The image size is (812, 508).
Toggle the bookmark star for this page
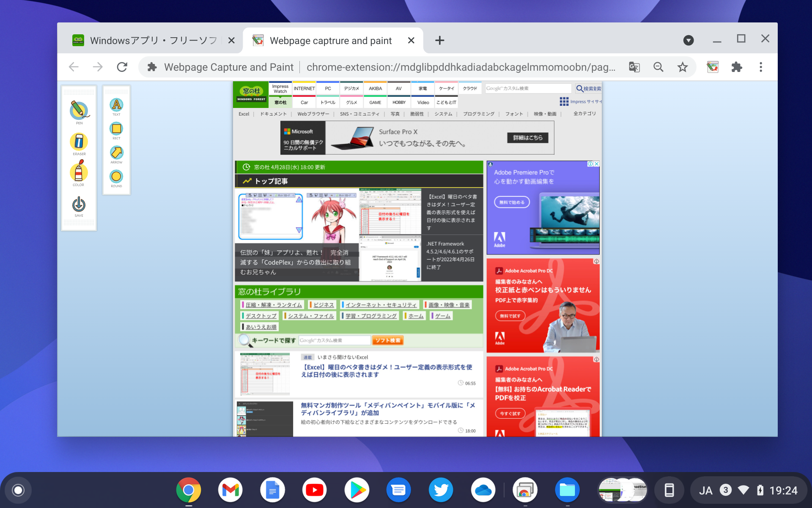pos(683,67)
